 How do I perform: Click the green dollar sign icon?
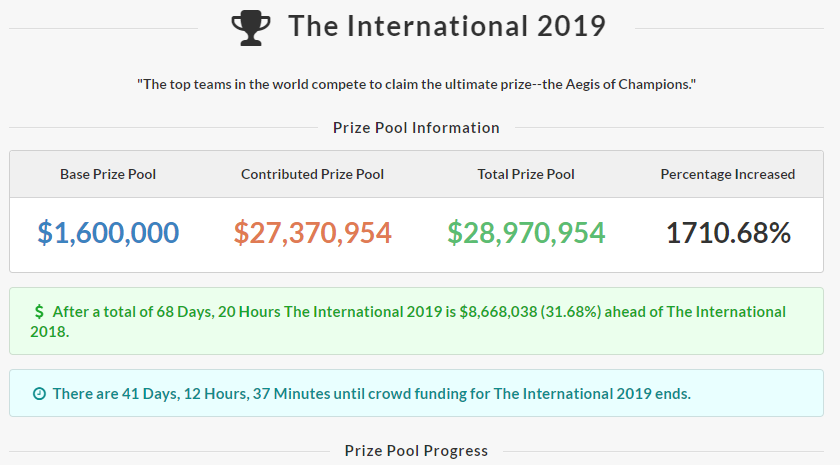(39, 312)
